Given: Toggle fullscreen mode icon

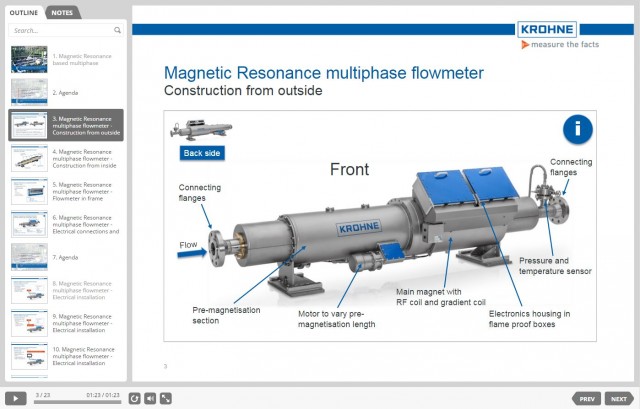Looking at the screenshot, I should coord(165,398).
